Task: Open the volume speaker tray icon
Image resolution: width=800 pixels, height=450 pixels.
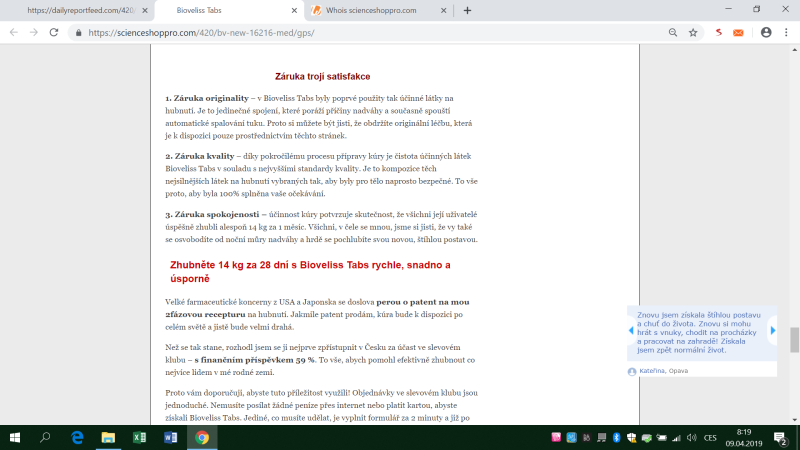Action: click(x=691, y=438)
